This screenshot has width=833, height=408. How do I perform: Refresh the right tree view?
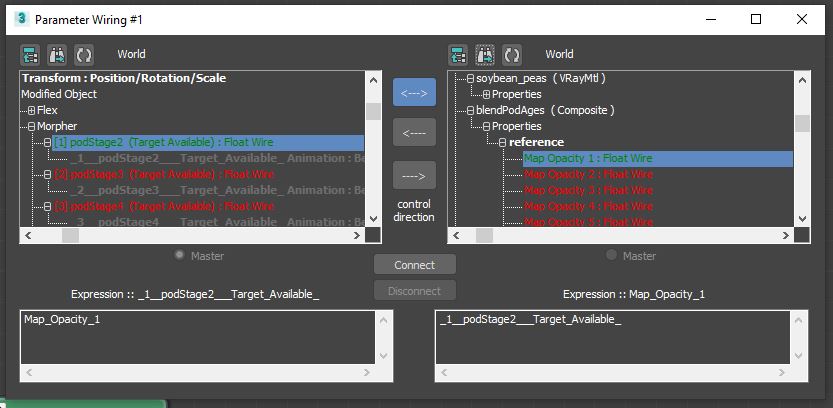(x=512, y=55)
